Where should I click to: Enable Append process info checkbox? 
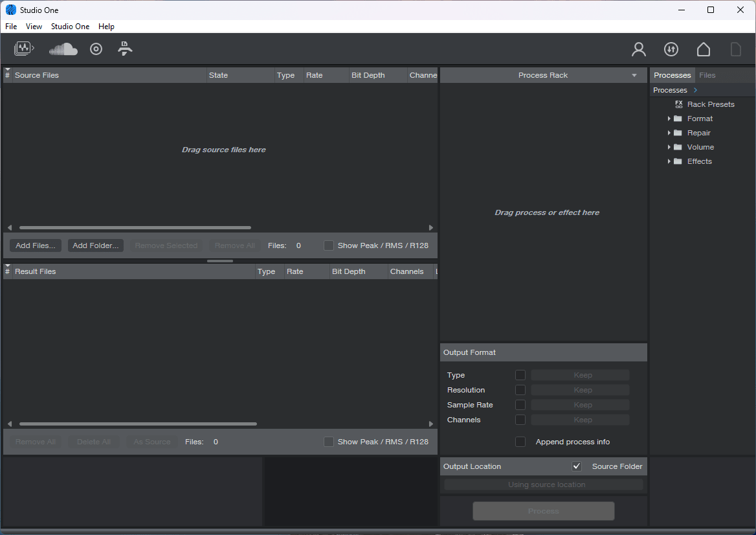(x=520, y=442)
